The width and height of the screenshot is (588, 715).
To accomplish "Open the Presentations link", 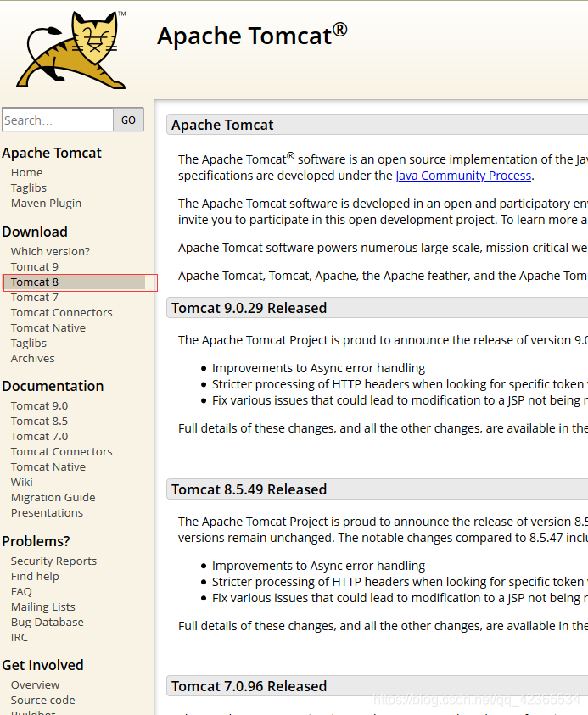I will [47, 513].
